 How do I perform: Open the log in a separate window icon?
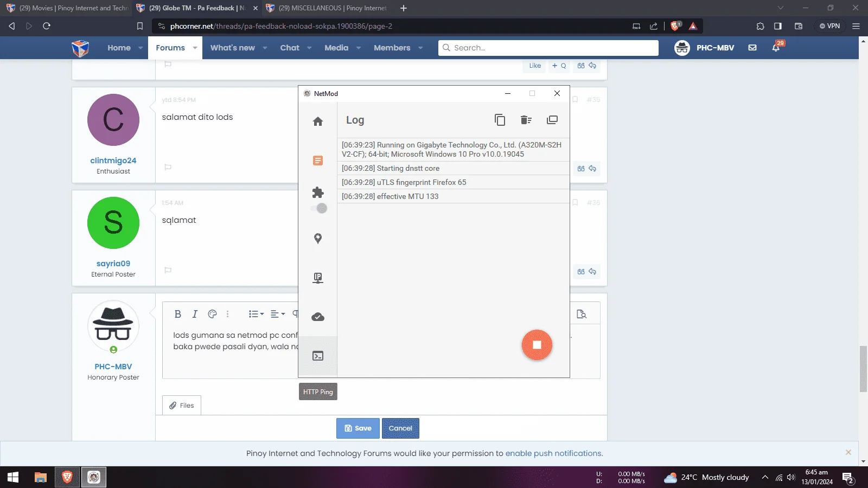[x=552, y=120]
